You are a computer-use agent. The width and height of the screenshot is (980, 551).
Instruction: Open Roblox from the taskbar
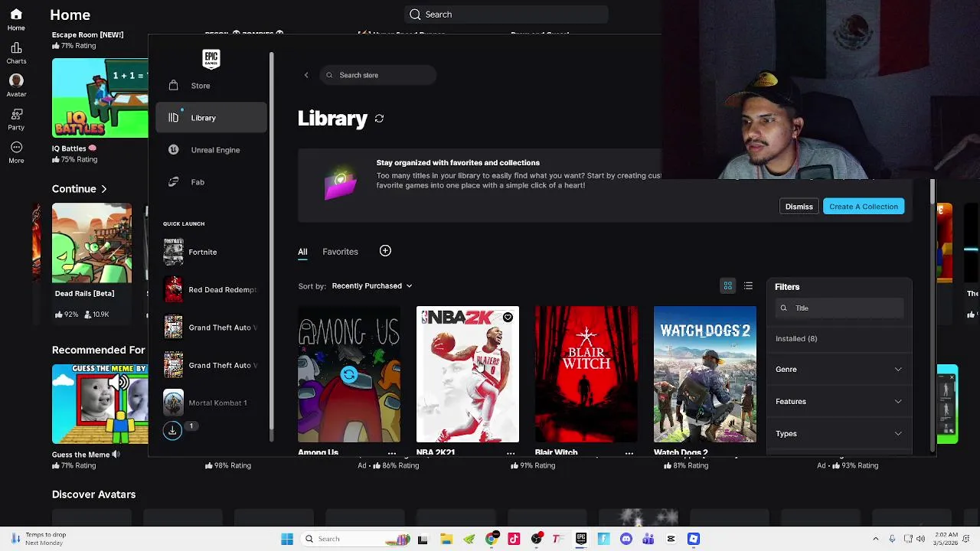pos(694,539)
